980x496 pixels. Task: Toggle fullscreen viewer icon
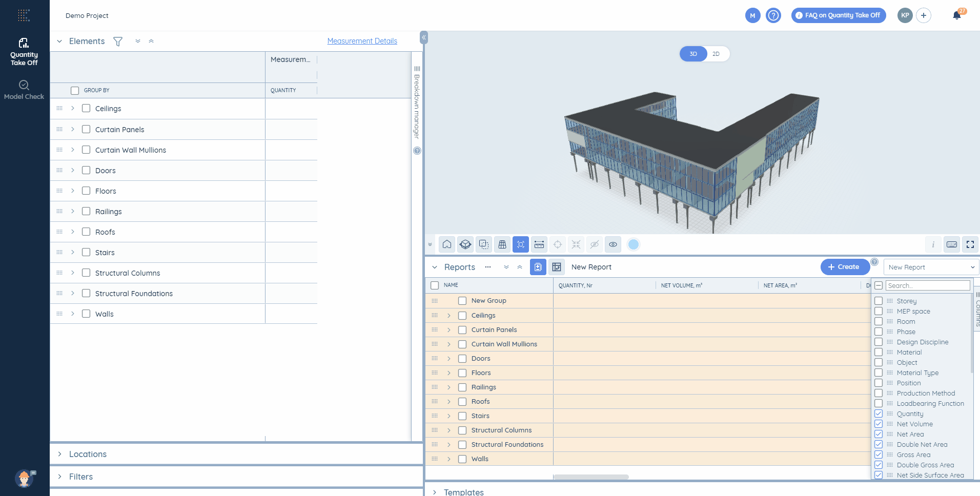(970, 244)
